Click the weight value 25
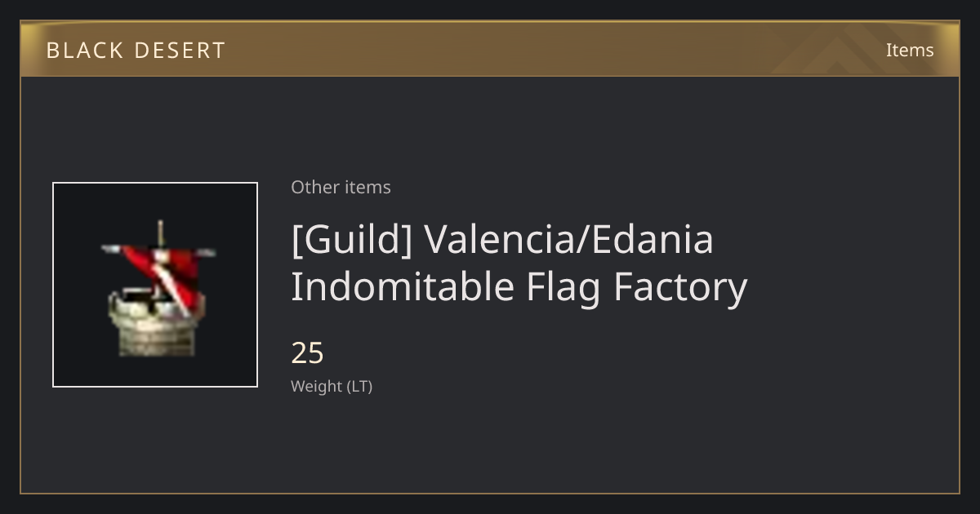This screenshot has height=514, width=980. (308, 353)
